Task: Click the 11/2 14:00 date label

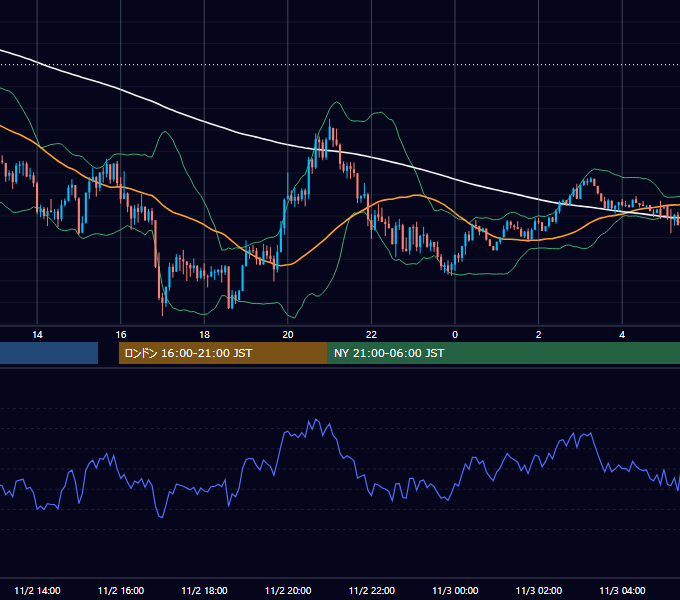Action: pyautogui.click(x=37, y=590)
